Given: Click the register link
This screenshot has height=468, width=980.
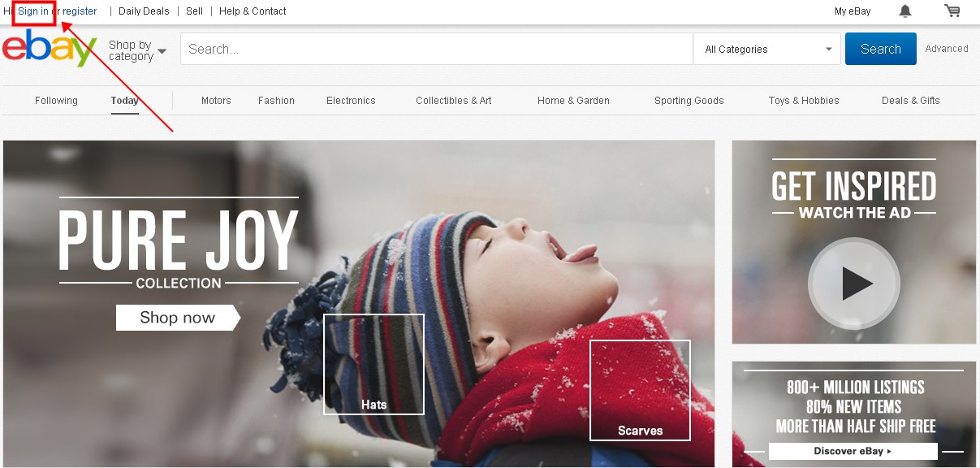Looking at the screenshot, I should [80, 11].
